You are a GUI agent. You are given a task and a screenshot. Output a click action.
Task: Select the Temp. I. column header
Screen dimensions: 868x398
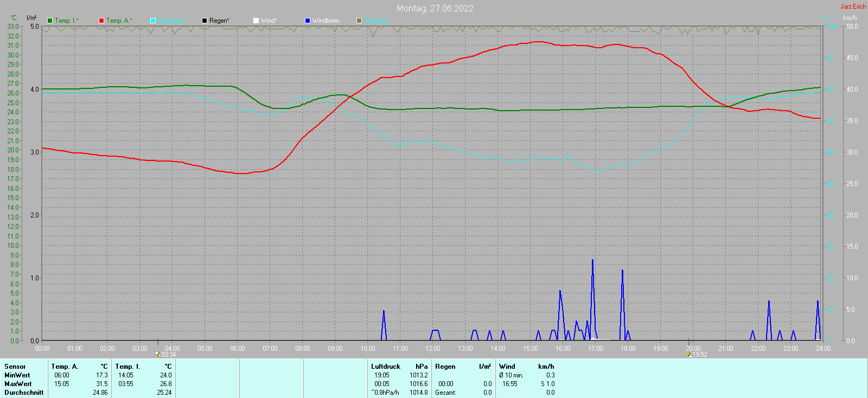click(x=127, y=367)
